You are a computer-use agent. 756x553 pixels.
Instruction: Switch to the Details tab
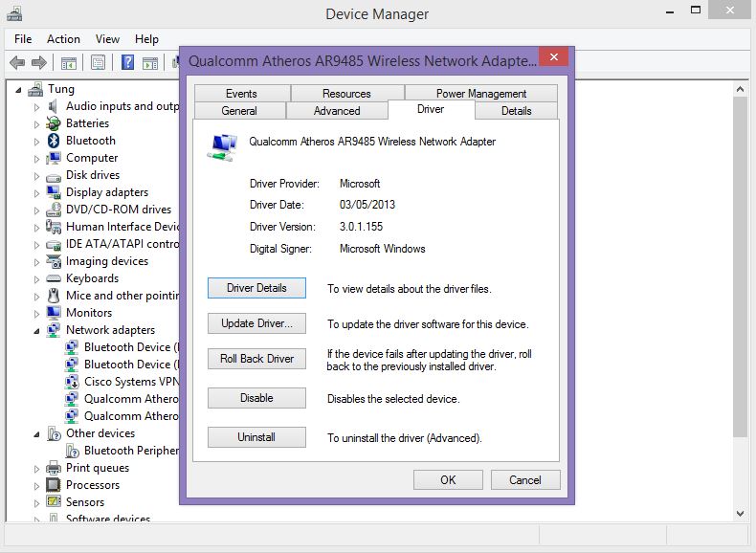(x=517, y=111)
